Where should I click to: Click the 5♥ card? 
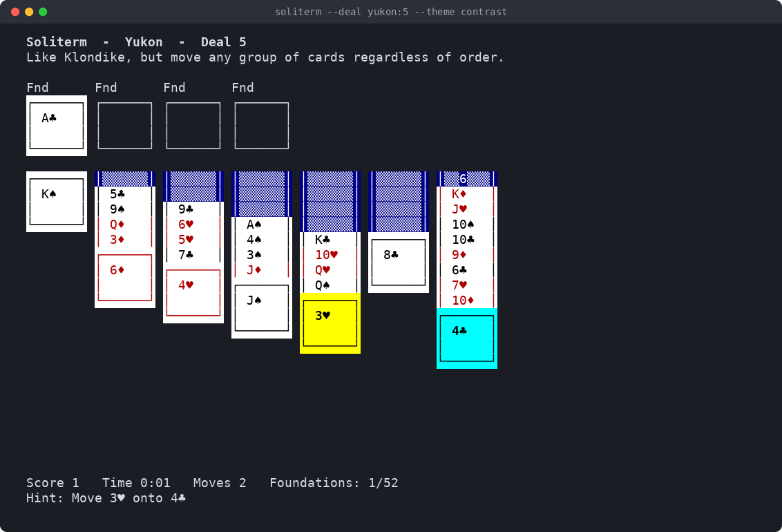tap(193, 240)
